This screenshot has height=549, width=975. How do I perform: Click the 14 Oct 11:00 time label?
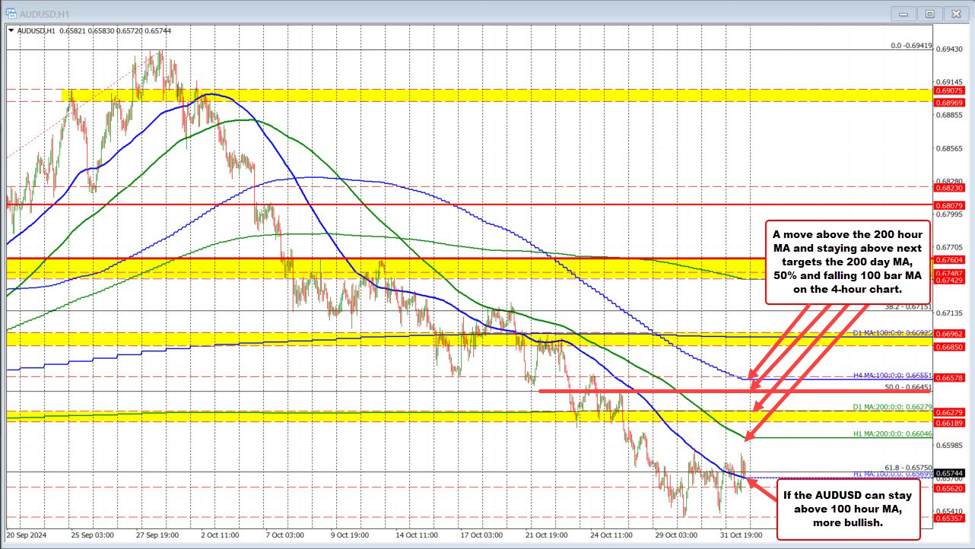(x=417, y=535)
